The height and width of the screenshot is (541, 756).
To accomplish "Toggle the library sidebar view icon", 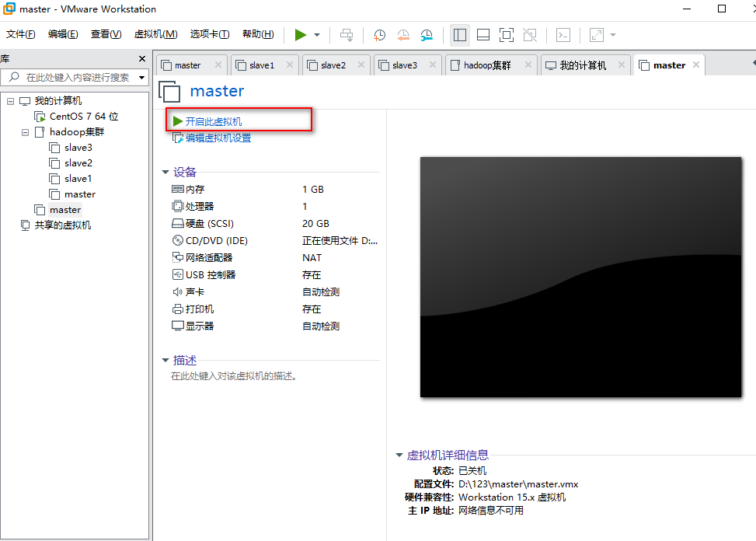I will tap(460, 35).
